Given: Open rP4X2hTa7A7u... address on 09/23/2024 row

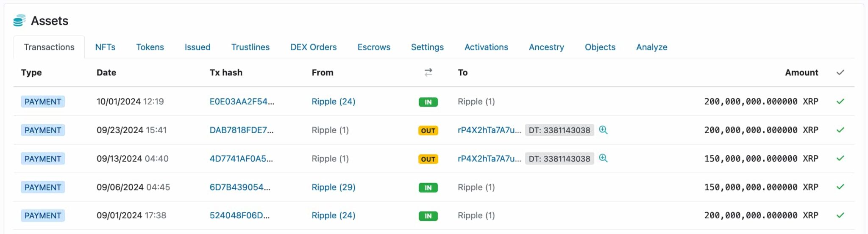Looking at the screenshot, I should pos(489,130).
